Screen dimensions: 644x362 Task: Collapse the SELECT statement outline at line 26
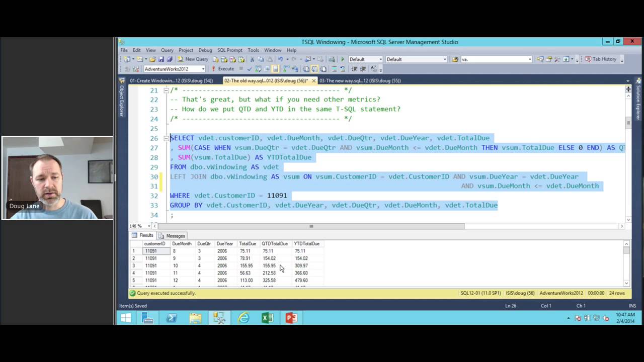click(x=166, y=138)
